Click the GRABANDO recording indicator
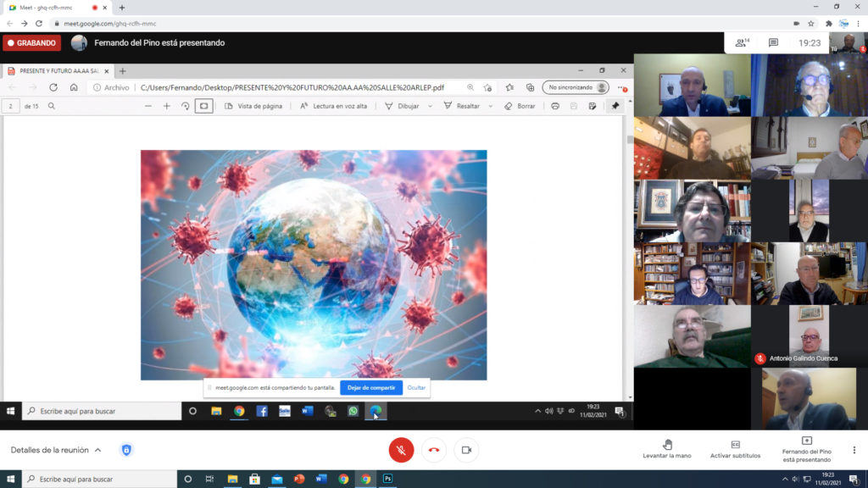 tap(31, 42)
